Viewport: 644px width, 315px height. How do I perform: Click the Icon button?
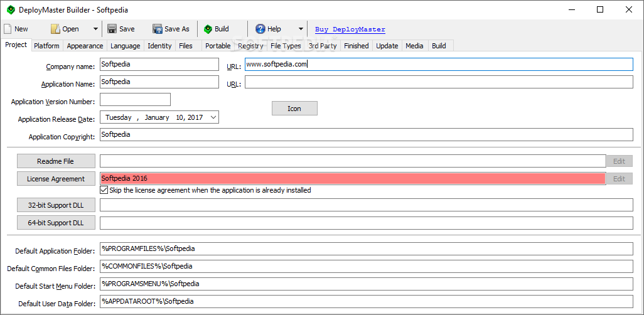(294, 109)
